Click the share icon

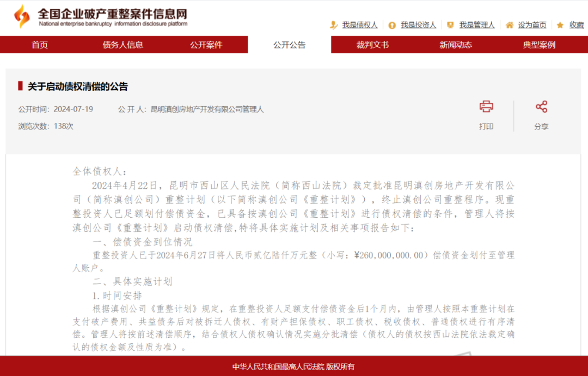pyautogui.click(x=541, y=107)
